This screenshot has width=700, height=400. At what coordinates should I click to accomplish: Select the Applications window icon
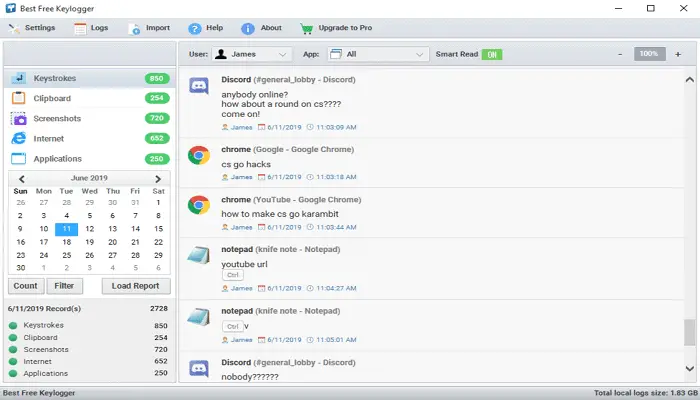point(18,158)
